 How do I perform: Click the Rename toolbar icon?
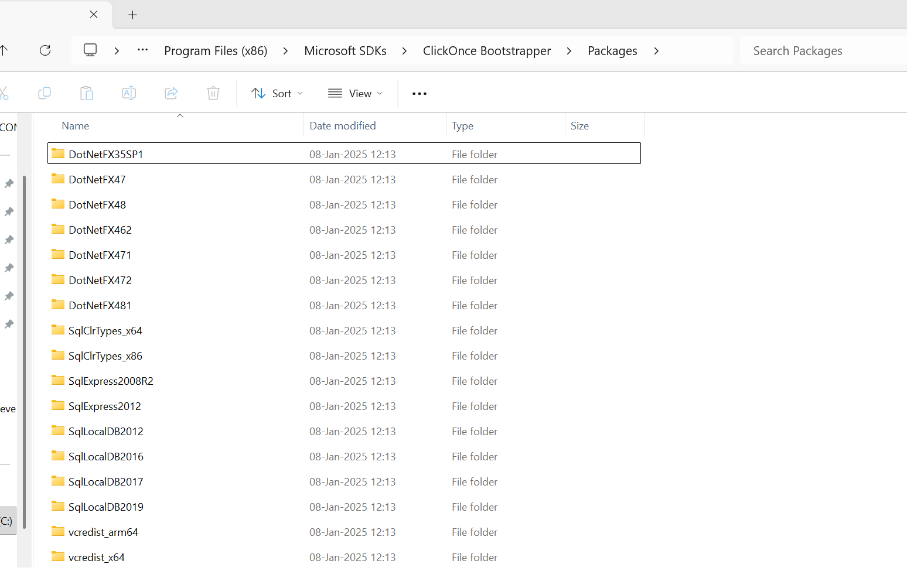click(129, 93)
